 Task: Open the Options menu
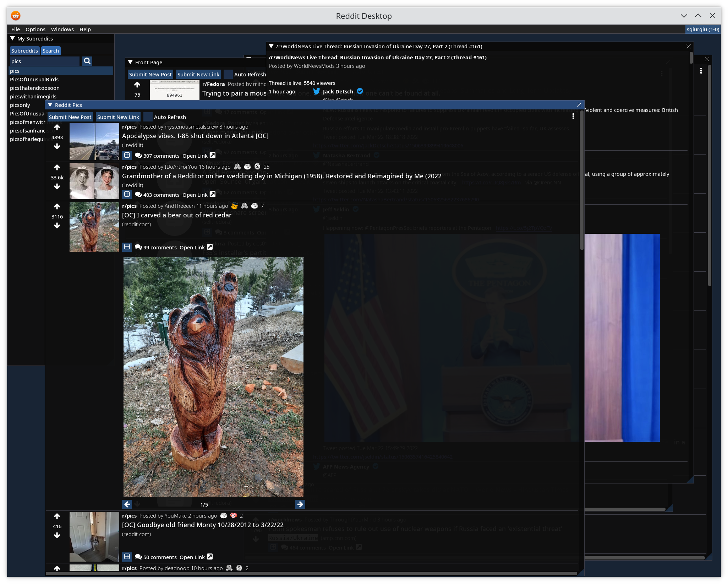click(x=35, y=29)
